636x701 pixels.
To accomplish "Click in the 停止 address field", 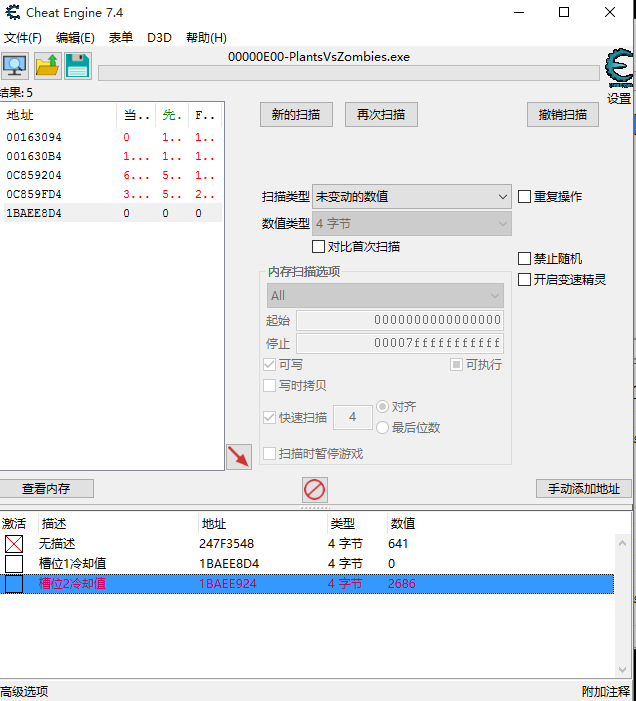I will point(400,343).
